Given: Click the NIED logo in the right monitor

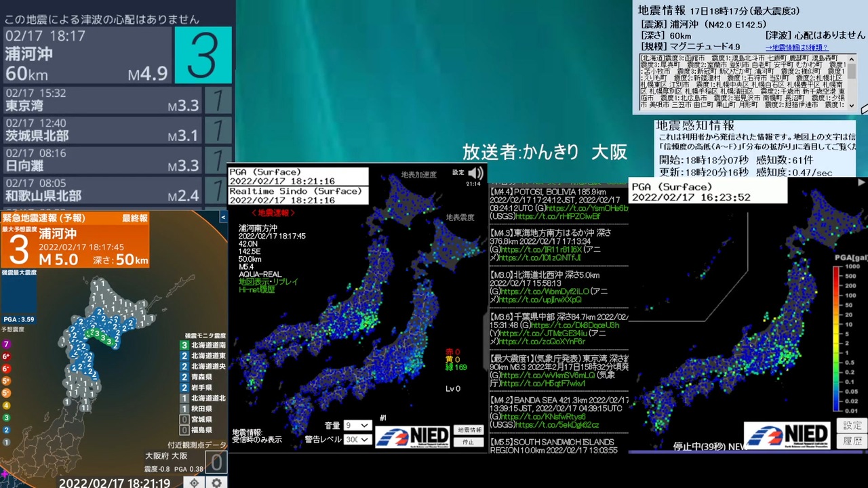Looking at the screenshot, I should coord(788,436).
